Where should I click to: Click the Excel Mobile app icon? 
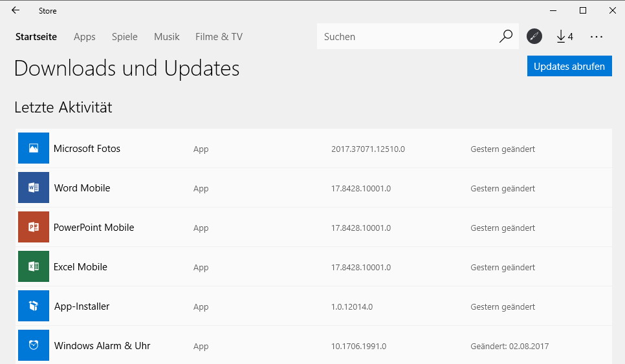pyautogui.click(x=34, y=266)
